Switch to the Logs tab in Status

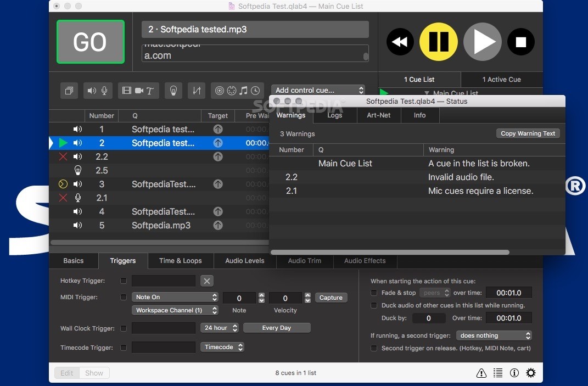[x=334, y=115]
